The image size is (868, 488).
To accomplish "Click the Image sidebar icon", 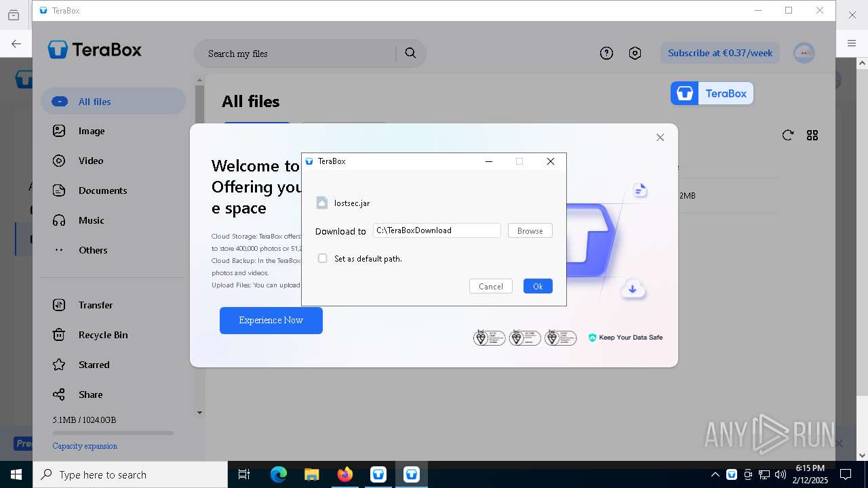I will [x=59, y=131].
